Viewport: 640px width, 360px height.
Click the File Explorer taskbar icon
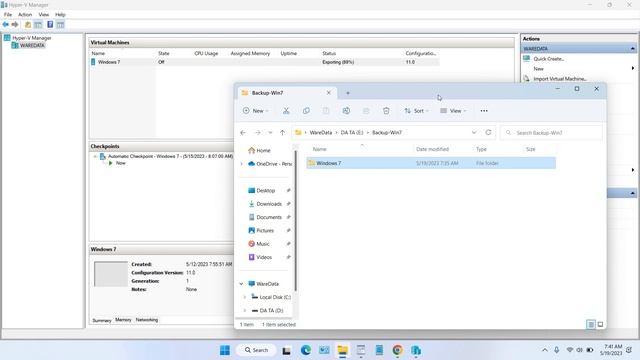tap(342, 350)
